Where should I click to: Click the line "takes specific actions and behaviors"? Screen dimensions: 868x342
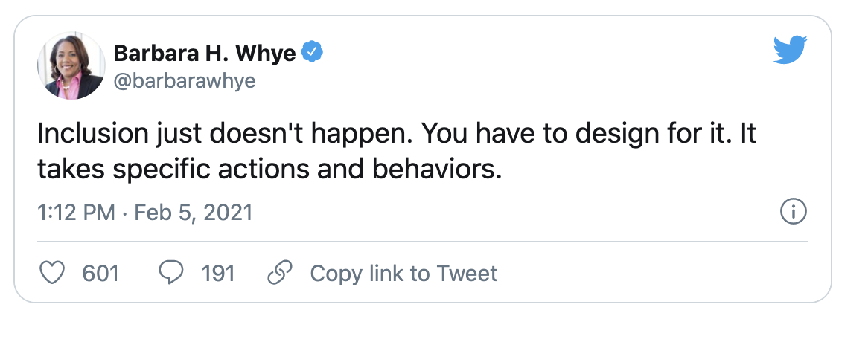(269, 170)
